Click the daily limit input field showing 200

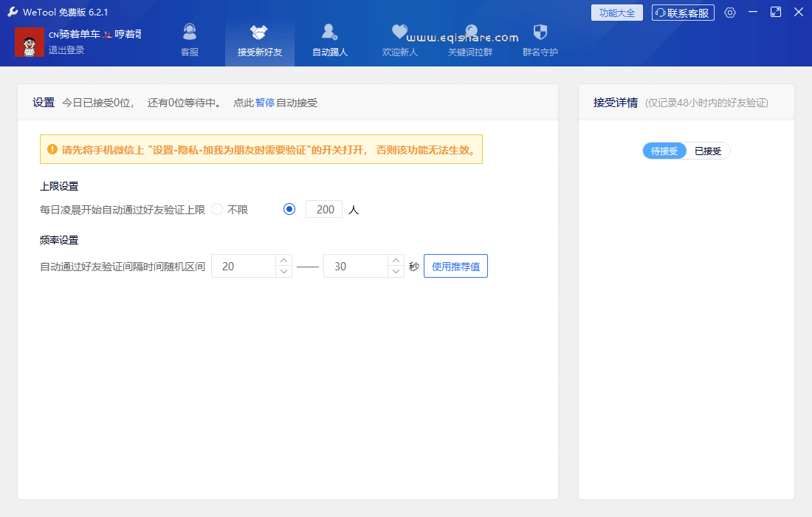pos(323,209)
